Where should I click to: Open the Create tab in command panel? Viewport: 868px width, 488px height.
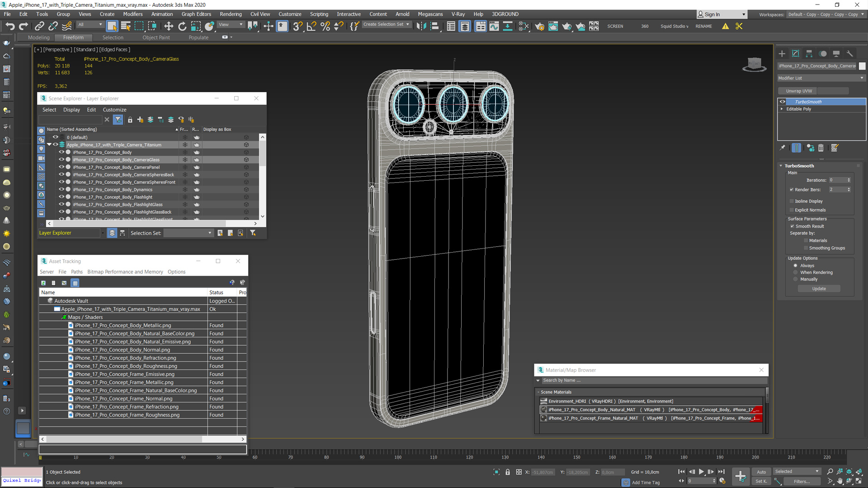(782, 53)
